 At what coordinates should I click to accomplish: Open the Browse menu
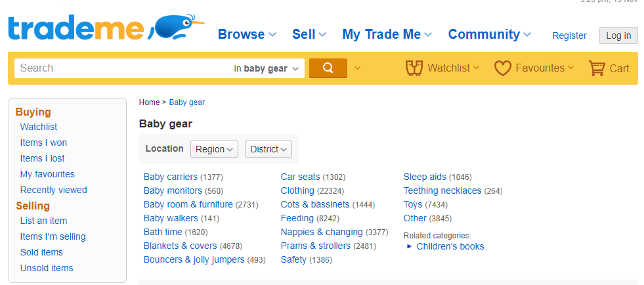coord(247,35)
